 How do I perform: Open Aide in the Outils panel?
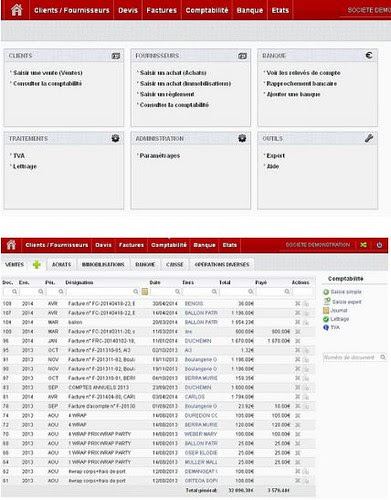pyautogui.click(x=273, y=166)
